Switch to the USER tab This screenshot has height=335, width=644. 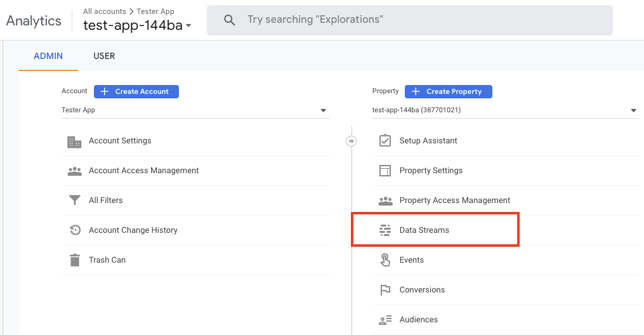click(x=104, y=56)
